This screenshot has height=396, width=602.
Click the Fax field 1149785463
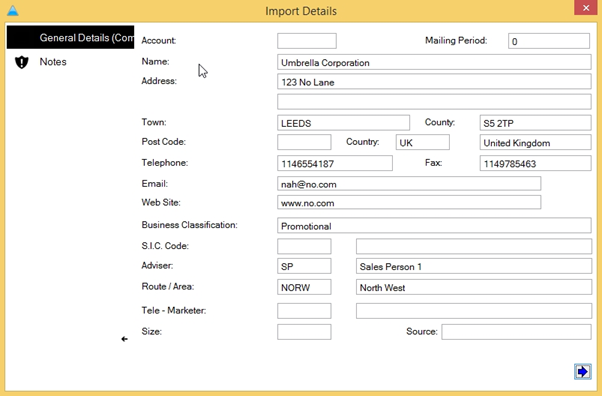coord(535,163)
